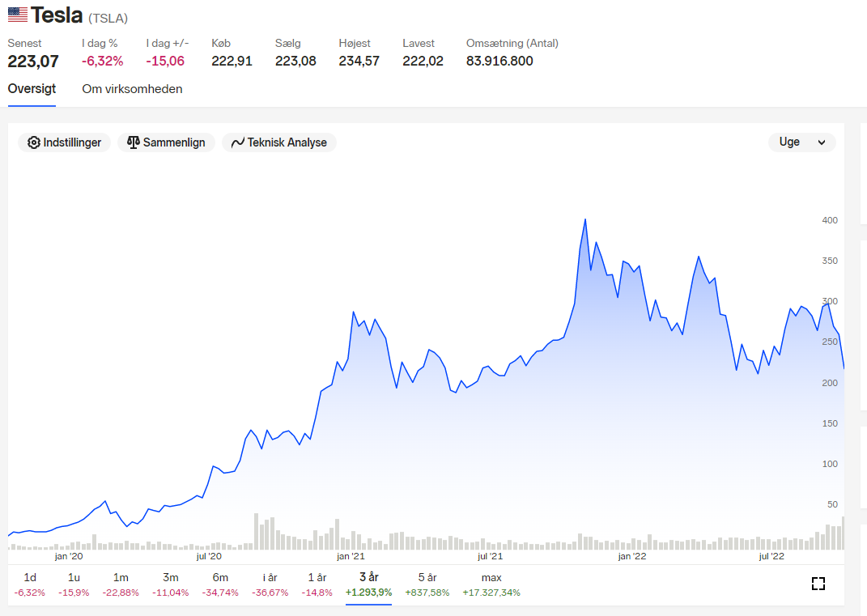Open the Indstillinger gear settings
The width and height of the screenshot is (867, 616).
tap(64, 142)
